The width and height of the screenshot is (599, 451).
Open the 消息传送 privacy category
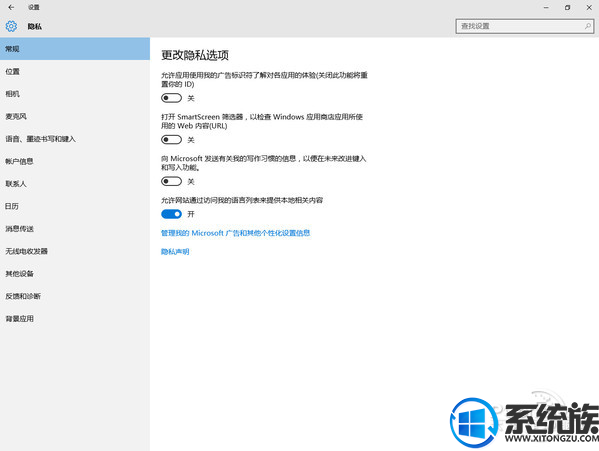[75, 229]
